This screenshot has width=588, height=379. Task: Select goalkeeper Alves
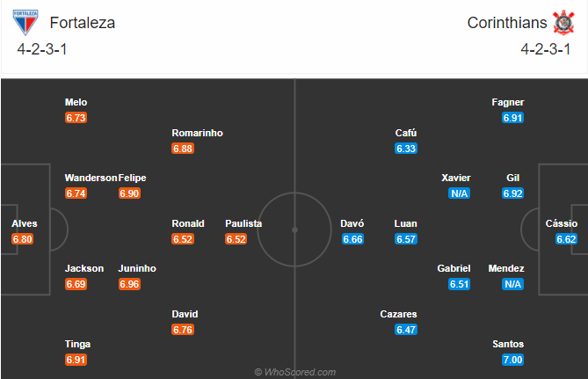pyautogui.click(x=24, y=223)
